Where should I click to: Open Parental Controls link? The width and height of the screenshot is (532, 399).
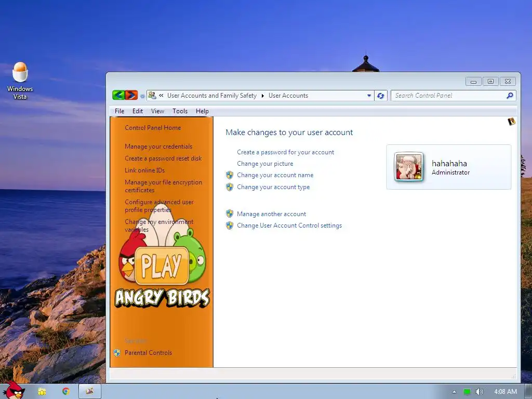148,353
